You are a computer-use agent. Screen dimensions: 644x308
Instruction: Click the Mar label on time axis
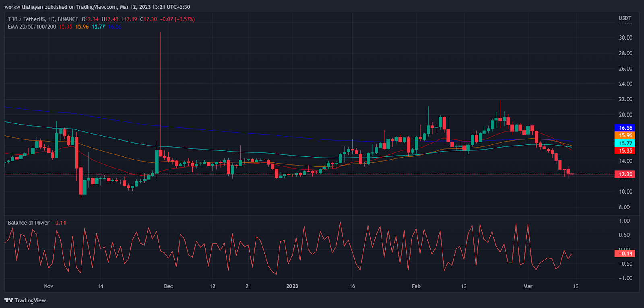pos(528,286)
